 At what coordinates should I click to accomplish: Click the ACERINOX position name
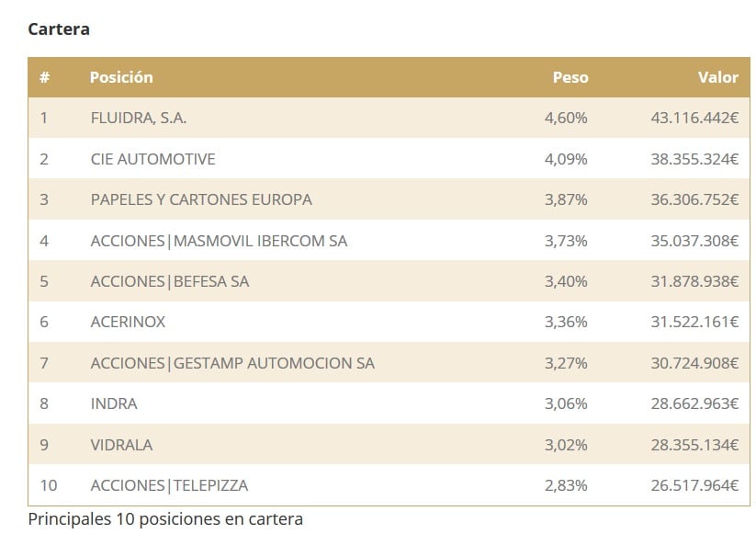click(x=128, y=322)
